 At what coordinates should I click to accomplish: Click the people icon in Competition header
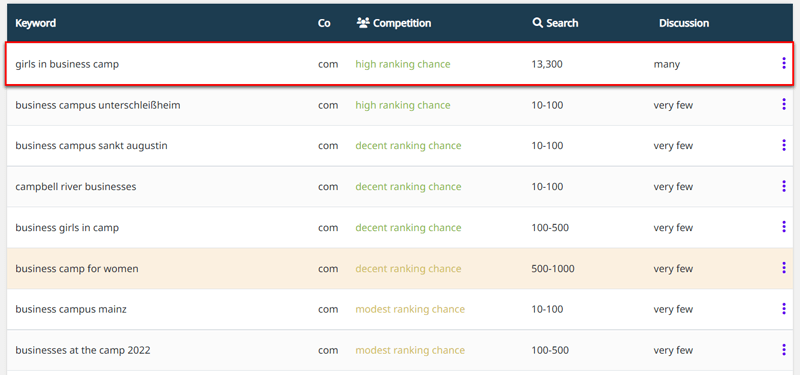(x=363, y=23)
